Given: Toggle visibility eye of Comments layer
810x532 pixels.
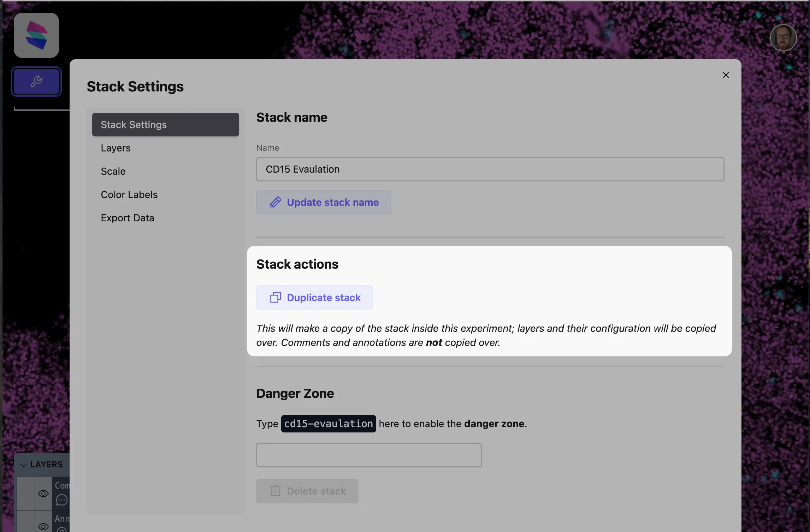Looking at the screenshot, I should (43, 494).
